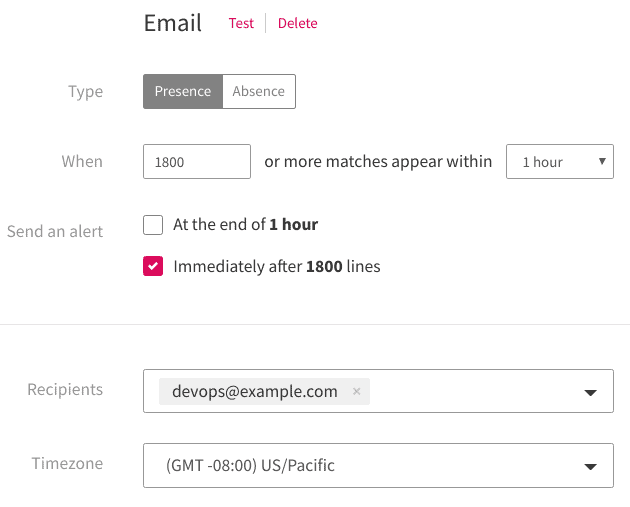This screenshot has width=630, height=507.
Task: Select the devops@example.com recipient text
Action: [x=255, y=392]
